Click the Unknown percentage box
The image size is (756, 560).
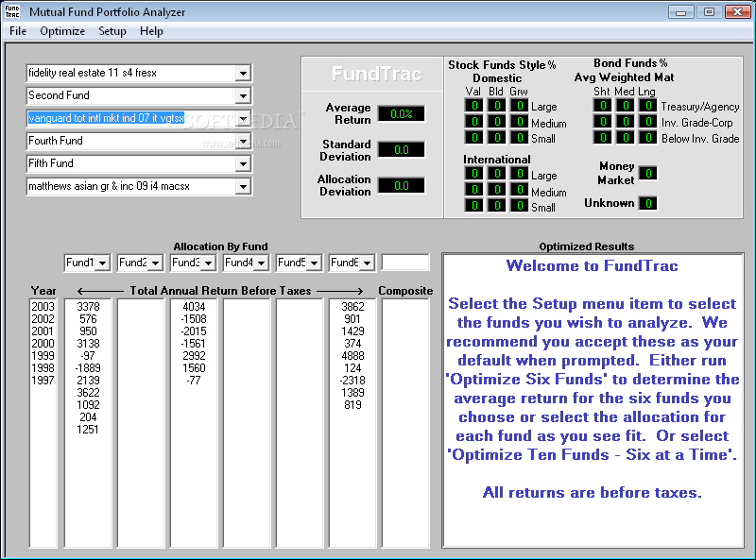click(x=648, y=203)
